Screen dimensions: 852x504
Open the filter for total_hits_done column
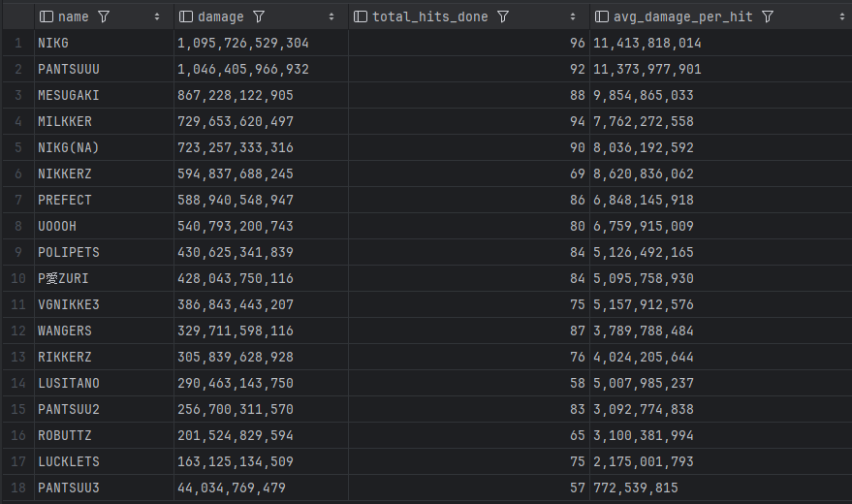pos(503,16)
